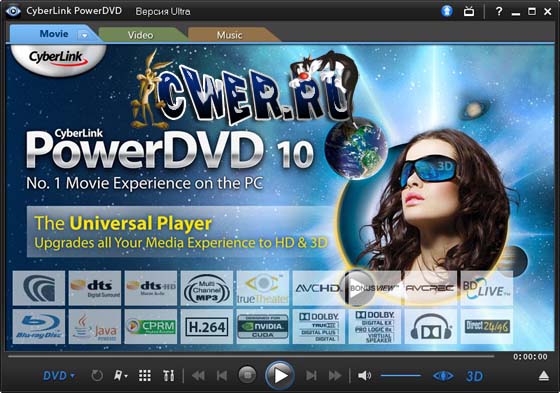This screenshot has width=560, height=393.
Task: Click the repeat circular arrow icon
Action: click(97, 375)
